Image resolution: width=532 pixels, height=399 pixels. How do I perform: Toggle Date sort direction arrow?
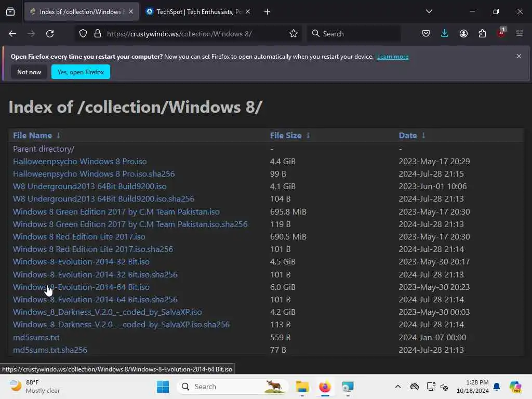pos(423,136)
